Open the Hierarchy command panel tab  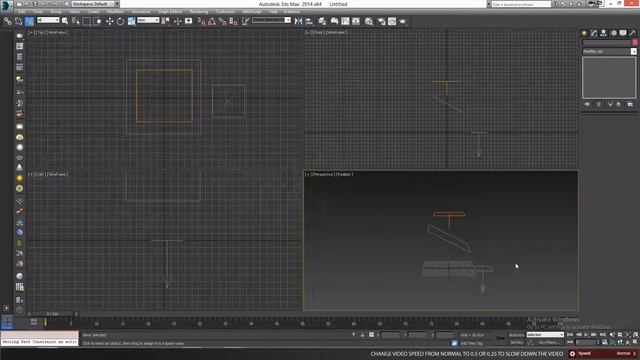click(603, 33)
